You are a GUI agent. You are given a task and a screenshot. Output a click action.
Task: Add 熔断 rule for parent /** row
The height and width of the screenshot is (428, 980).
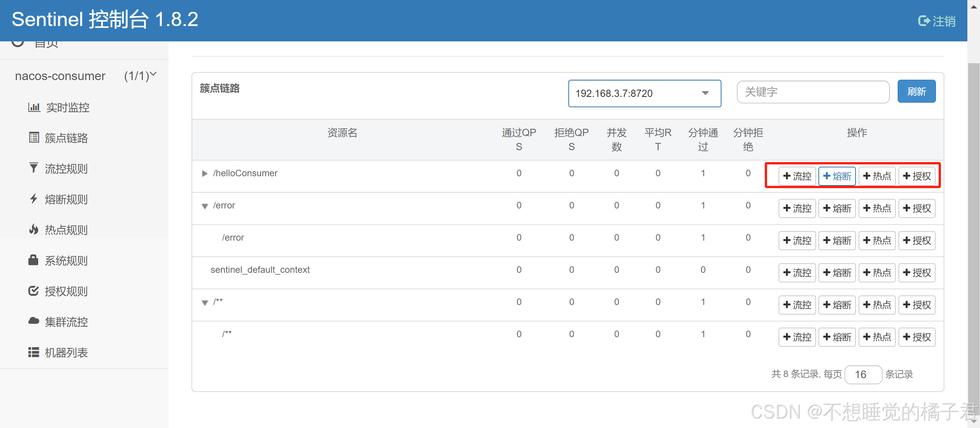pyautogui.click(x=837, y=305)
